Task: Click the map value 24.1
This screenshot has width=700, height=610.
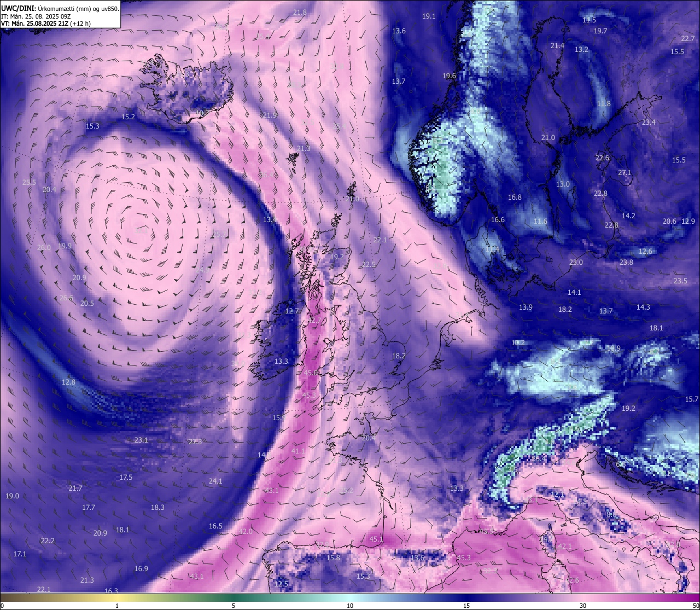Action: pos(215,481)
